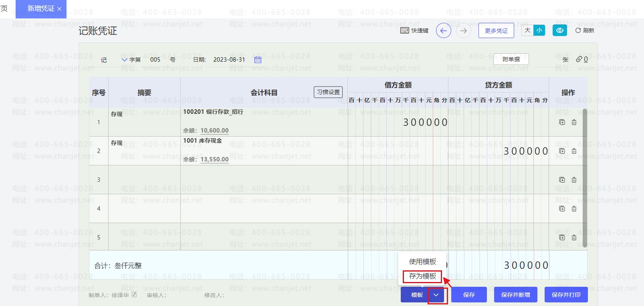644x306 pixels.
Task: Delete row 2 with trash icon
Action: pos(574,151)
